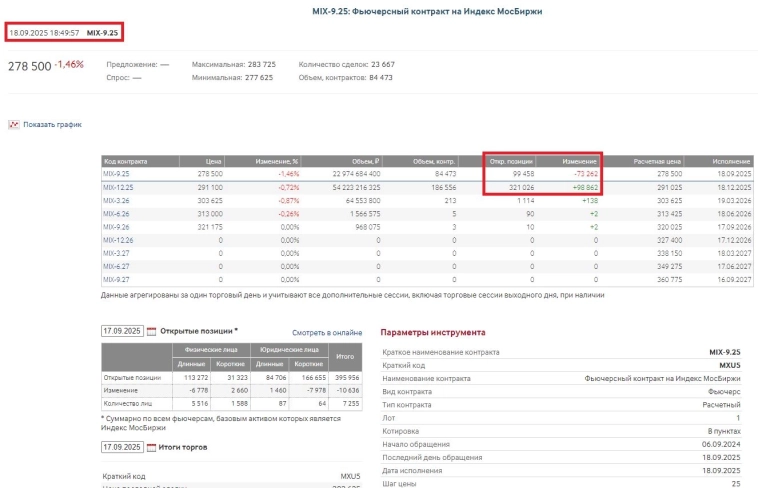Click MIX-9.27 contract code

119,280
